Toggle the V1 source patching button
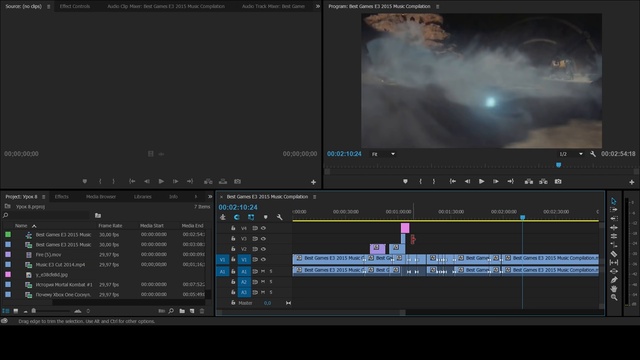 (x=222, y=259)
